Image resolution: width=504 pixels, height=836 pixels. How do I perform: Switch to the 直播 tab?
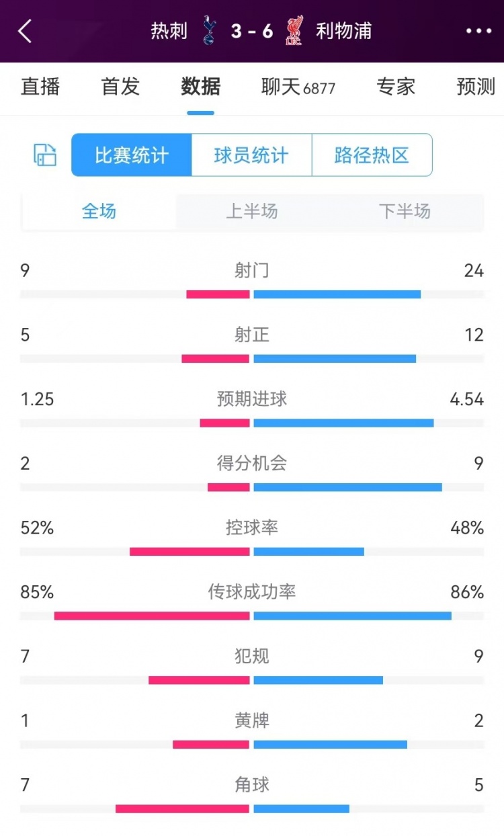pos(40,87)
